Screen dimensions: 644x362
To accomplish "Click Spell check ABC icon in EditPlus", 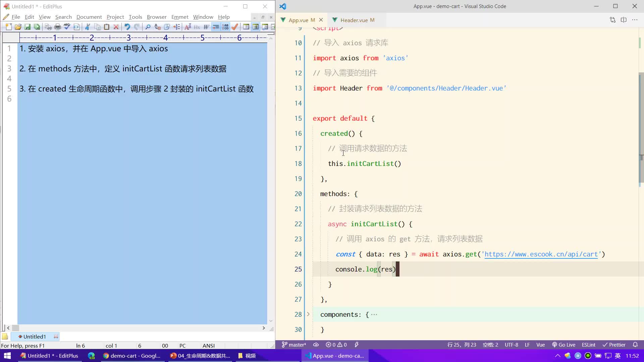I will coord(67,27).
